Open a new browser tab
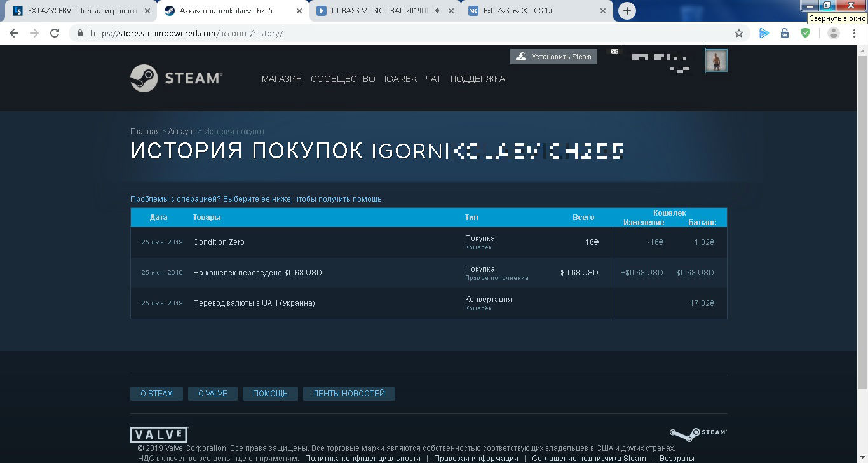Image resolution: width=868 pixels, height=463 pixels. [x=627, y=11]
